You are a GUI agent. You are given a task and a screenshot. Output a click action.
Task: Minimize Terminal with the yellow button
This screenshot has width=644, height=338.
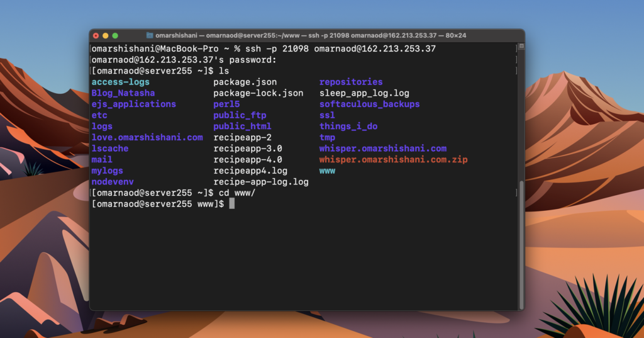click(x=106, y=36)
